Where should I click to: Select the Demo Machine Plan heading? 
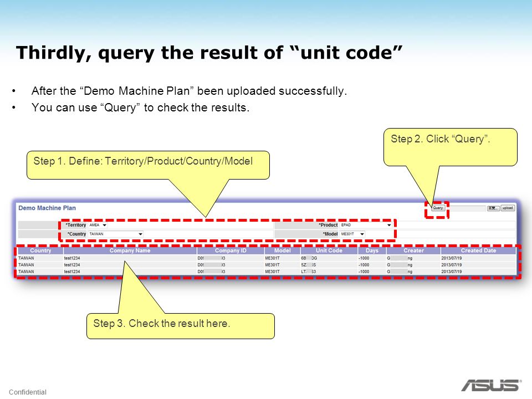point(47,208)
